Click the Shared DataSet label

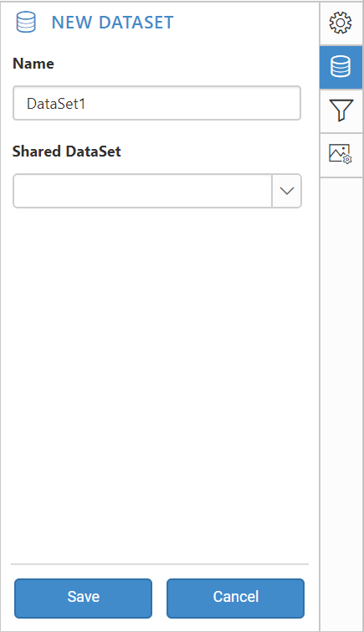click(66, 152)
